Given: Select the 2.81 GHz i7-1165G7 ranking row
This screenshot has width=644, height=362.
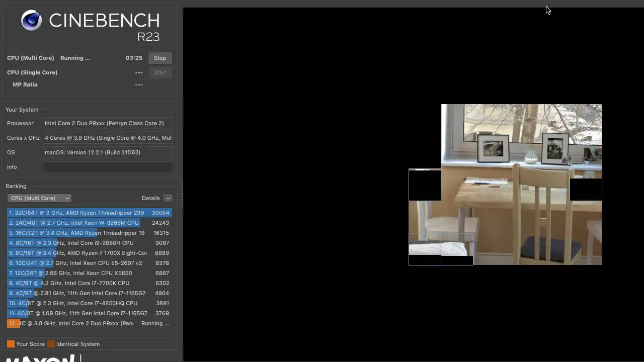Looking at the screenshot, I should coord(90,293).
